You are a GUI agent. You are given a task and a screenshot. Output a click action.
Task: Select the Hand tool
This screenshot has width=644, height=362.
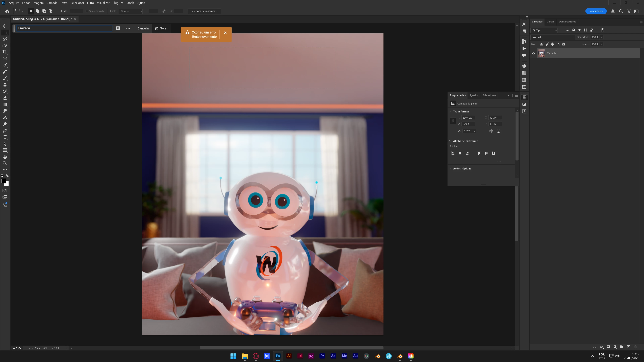click(5, 157)
